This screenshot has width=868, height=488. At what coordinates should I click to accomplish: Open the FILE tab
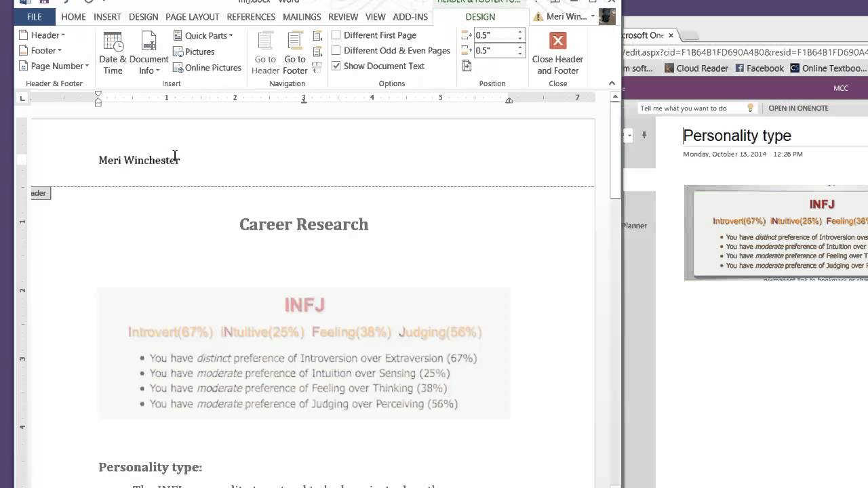pos(34,17)
